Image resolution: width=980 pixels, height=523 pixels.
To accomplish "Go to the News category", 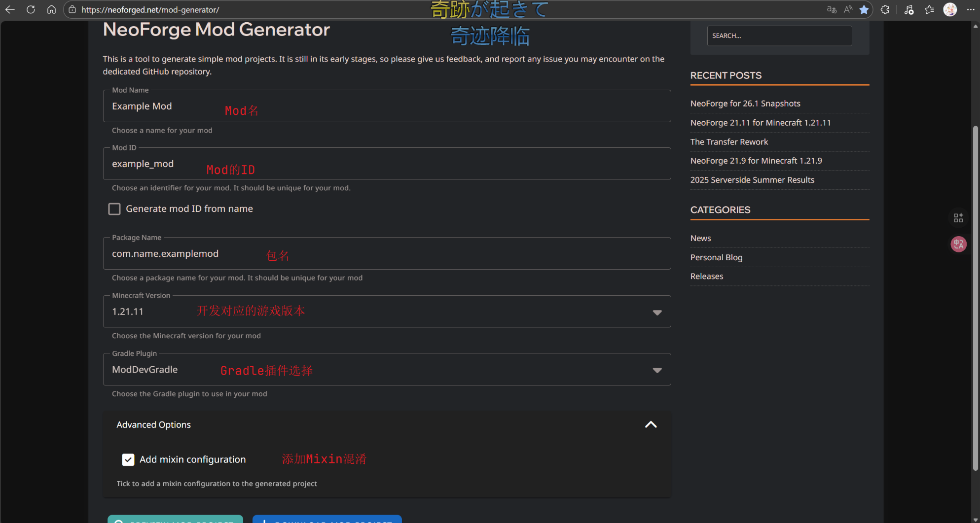I will pos(700,238).
